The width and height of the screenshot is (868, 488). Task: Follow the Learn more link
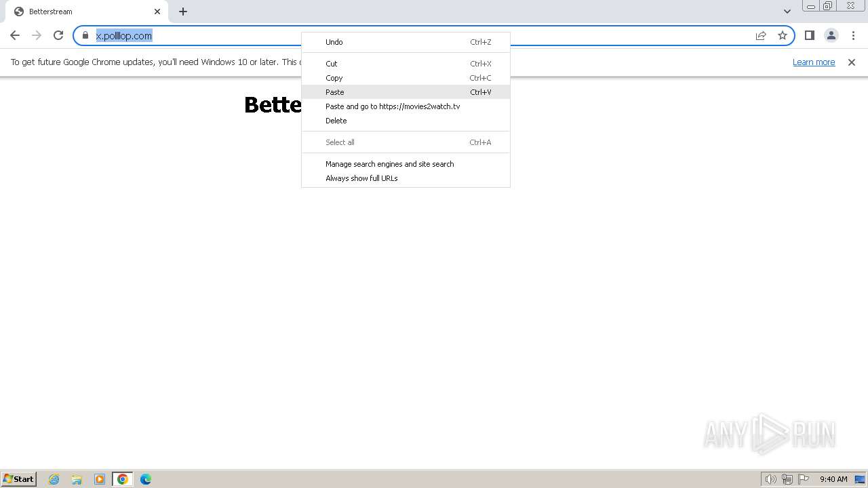coord(814,62)
